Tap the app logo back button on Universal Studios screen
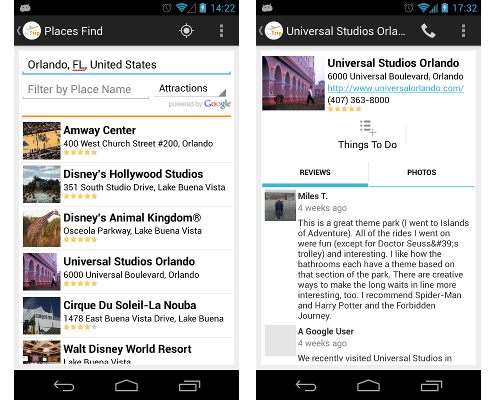This screenshot has height=400, width=500. (271, 31)
